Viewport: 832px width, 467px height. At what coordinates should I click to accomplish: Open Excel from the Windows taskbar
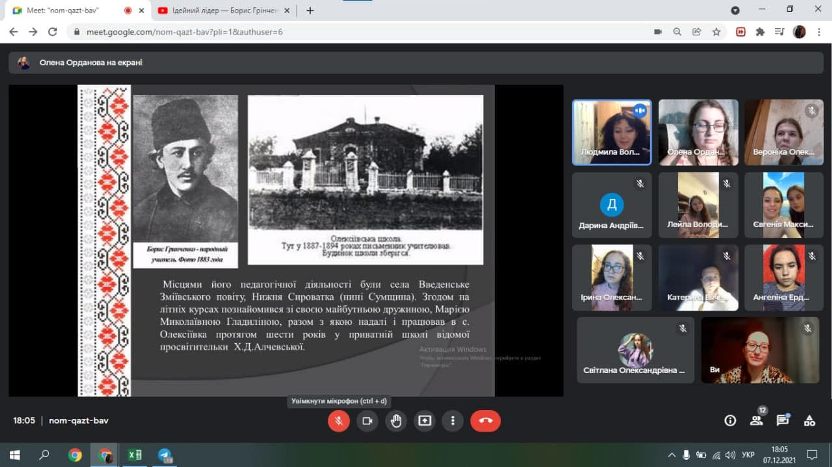[x=134, y=455]
